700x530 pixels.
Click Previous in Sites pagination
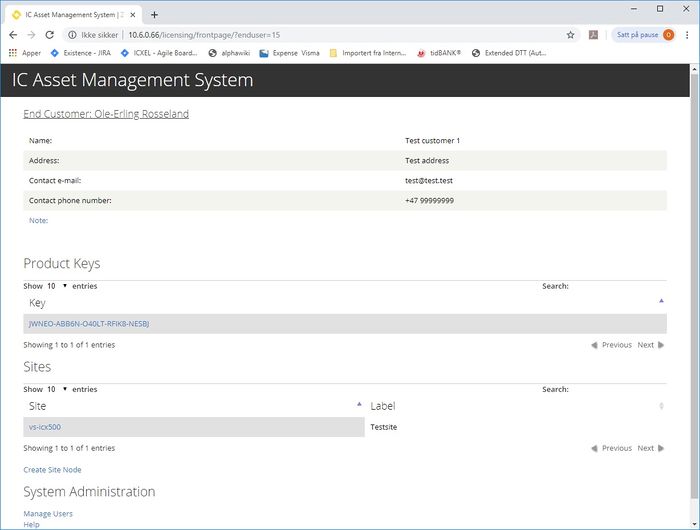pos(612,448)
